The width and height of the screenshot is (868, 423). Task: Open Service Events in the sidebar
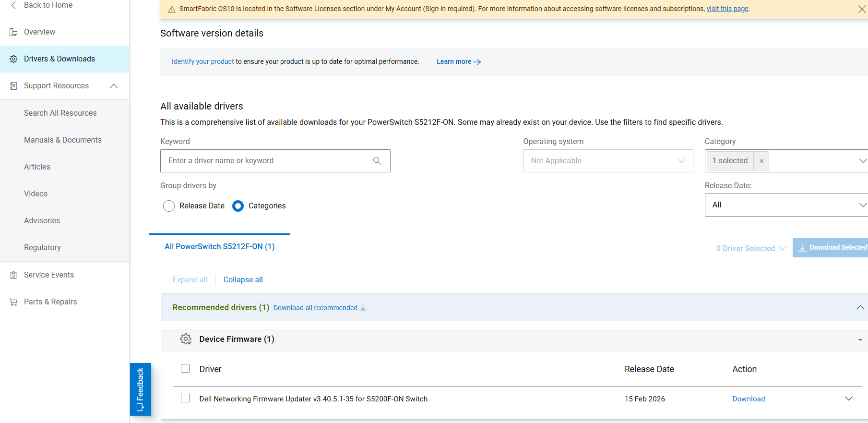(x=49, y=275)
